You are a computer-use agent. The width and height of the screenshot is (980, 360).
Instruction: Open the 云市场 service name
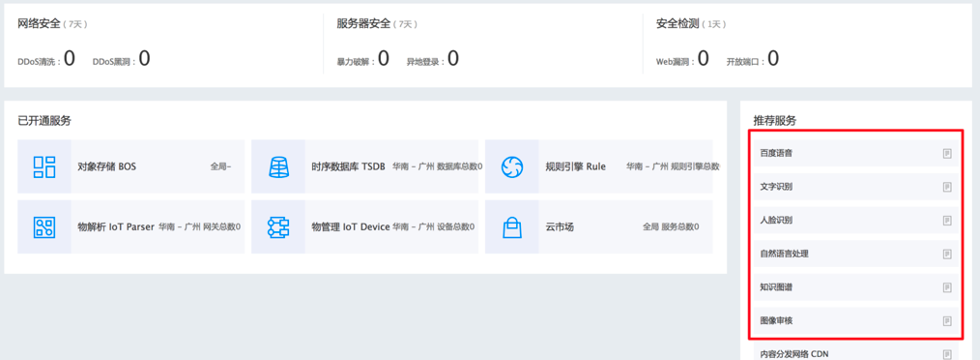coord(560,227)
